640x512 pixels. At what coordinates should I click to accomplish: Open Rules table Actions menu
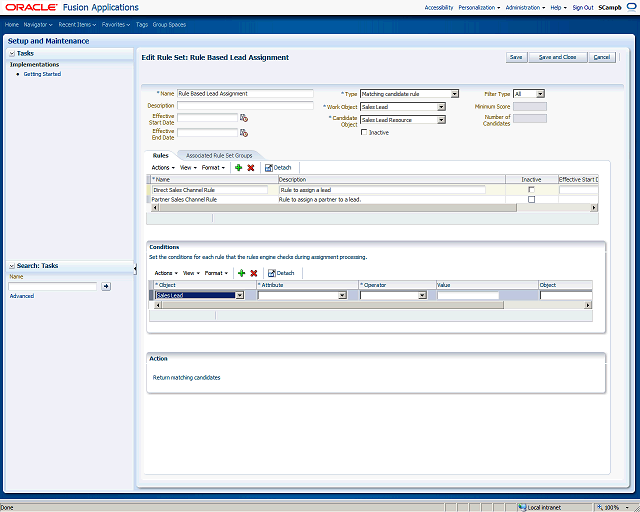click(x=163, y=168)
